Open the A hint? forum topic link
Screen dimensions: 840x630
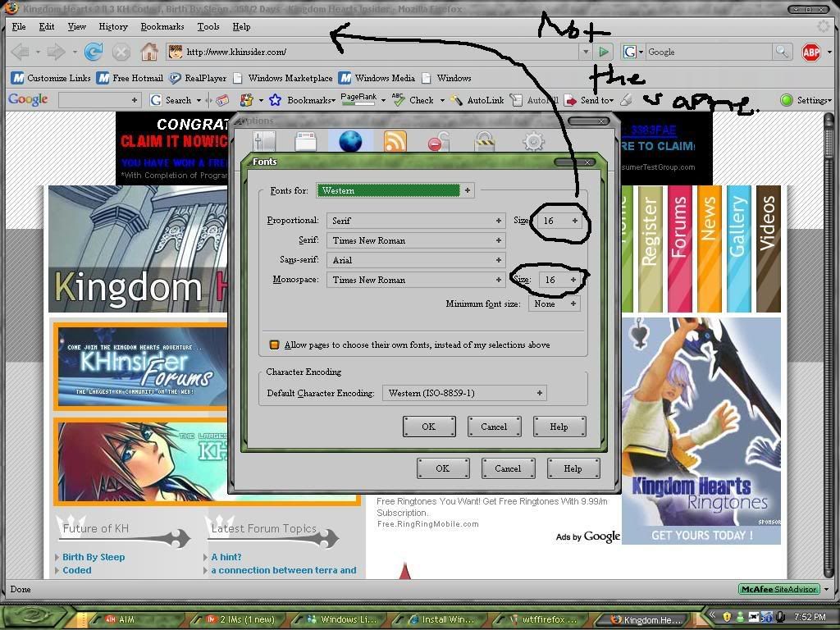[x=226, y=557]
